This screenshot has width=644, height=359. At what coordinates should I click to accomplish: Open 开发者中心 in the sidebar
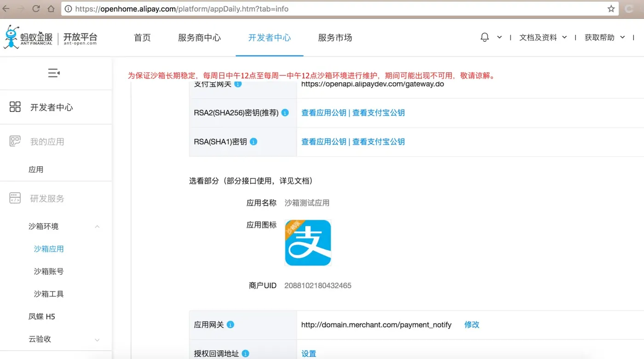pyautogui.click(x=52, y=107)
